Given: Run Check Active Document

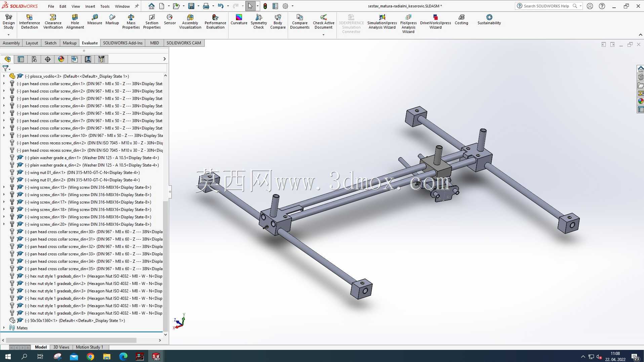Looking at the screenshot, I should pos(324,22).
